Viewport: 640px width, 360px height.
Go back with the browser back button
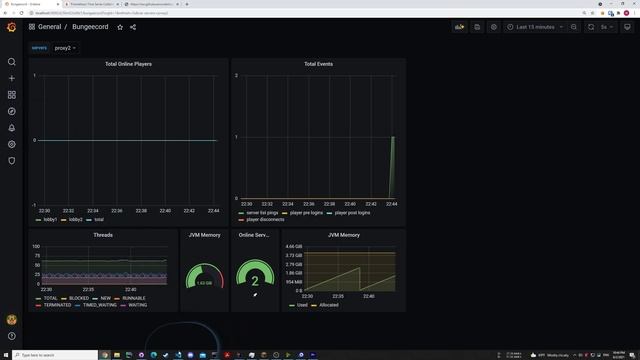(x=5, y=13)
